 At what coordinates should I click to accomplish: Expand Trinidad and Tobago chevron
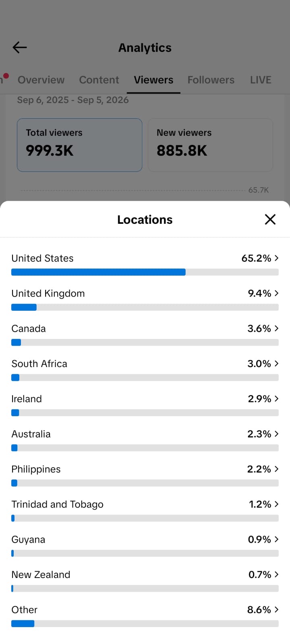coord(276,504)
